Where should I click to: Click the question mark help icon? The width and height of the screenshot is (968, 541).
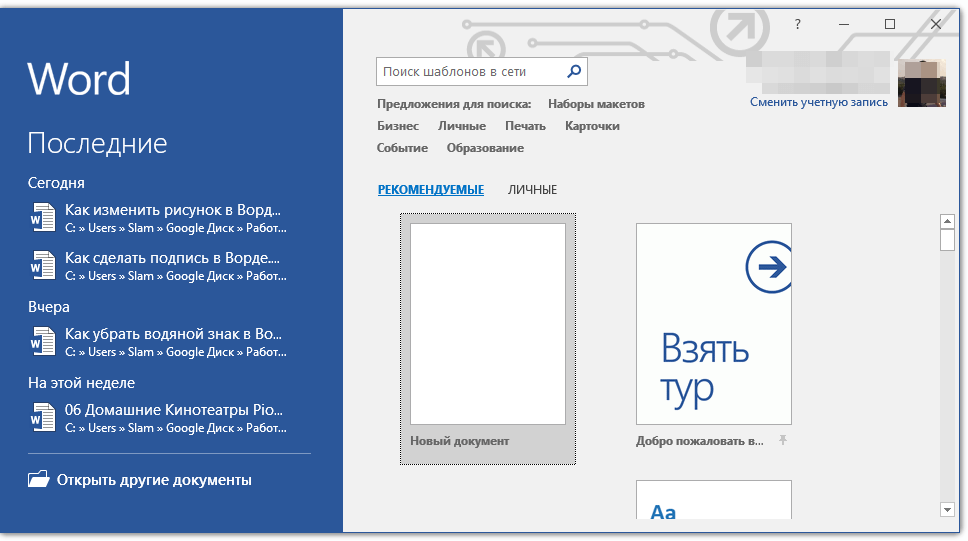click(x=797, y=25)
